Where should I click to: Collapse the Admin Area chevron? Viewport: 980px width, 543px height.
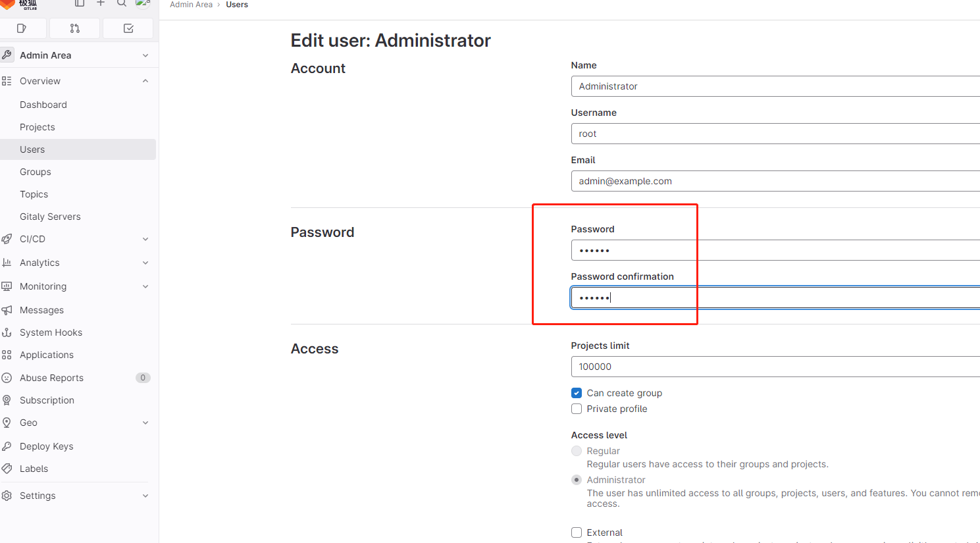pyautogui.click(x=145, y=55)
